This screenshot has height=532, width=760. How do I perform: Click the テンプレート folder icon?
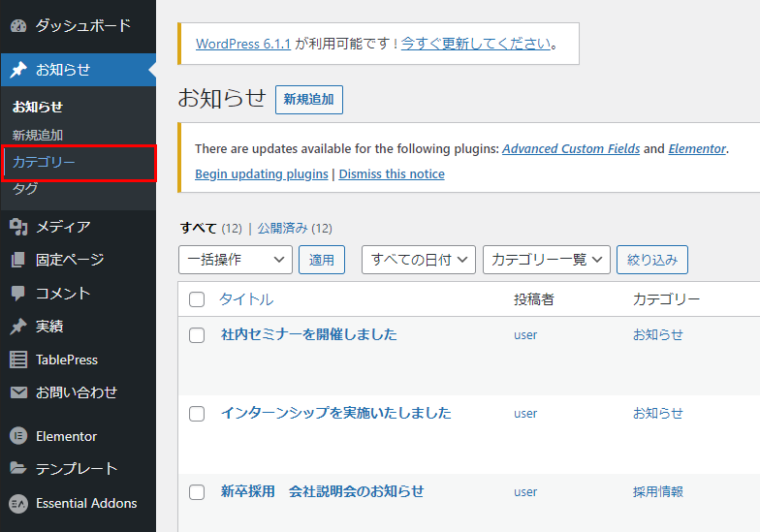tap(17, 469)
